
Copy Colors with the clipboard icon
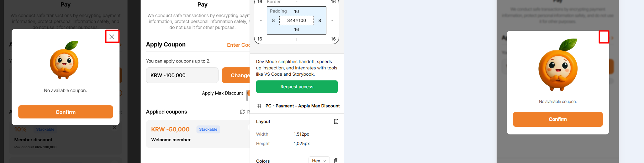pos(336,160)
